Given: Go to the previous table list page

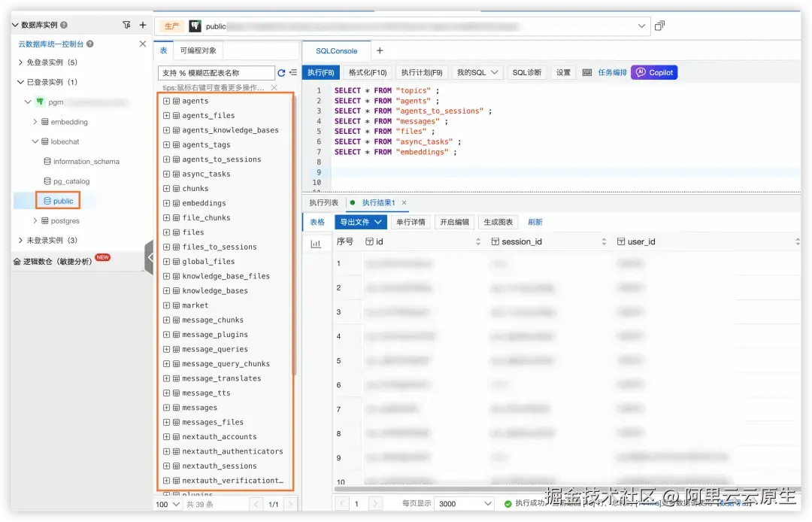Looking at the screenshot, I should [x=256, y=504].
